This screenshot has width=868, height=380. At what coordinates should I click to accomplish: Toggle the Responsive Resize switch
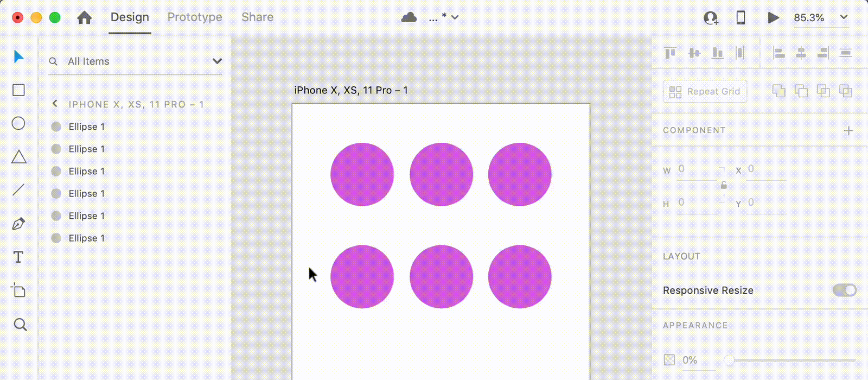(x=844, y=290)
